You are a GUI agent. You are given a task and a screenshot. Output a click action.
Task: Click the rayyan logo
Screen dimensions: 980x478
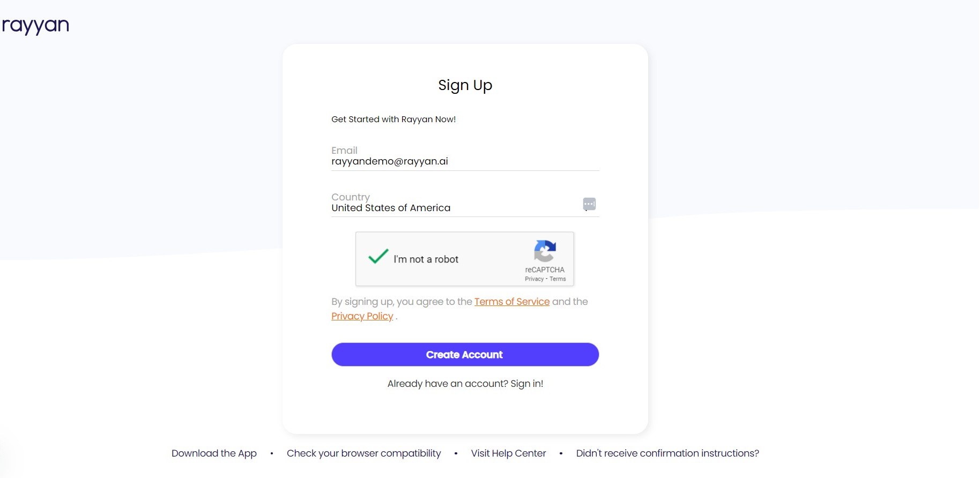pyautogui.click(x=35, y=24)
